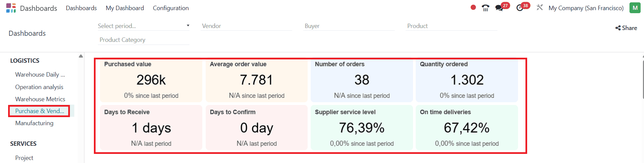The height and width of the screenshot is (163, 644).
Task: Open Operation analysis dashboard
Action: pos(39,87)
